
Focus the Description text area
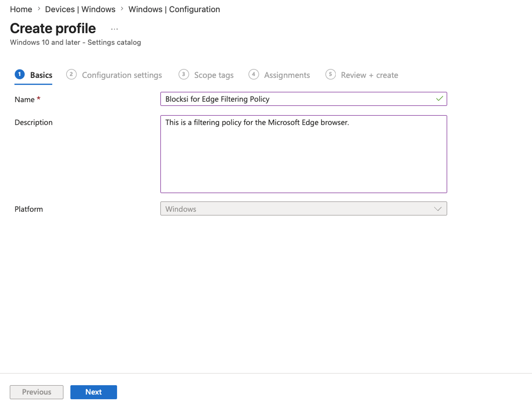(x=304, y=154)
